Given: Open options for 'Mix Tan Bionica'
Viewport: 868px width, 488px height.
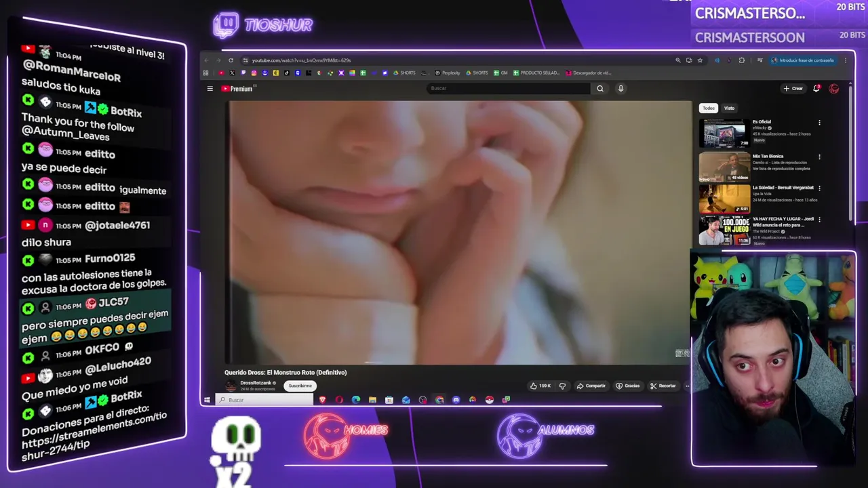Looking at the screenshot, I should (x=819, y=157).
